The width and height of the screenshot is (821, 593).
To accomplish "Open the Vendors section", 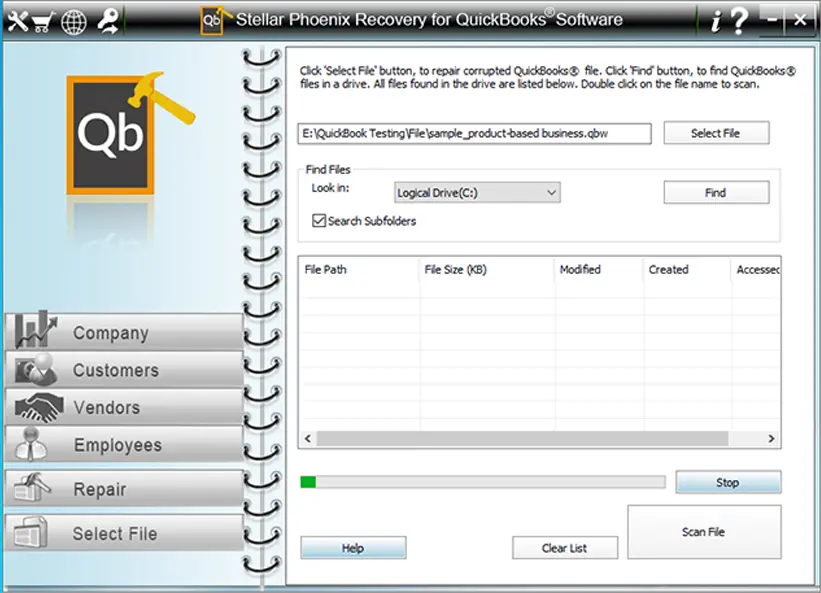I will pyautogui.click(x=125, y=407).
